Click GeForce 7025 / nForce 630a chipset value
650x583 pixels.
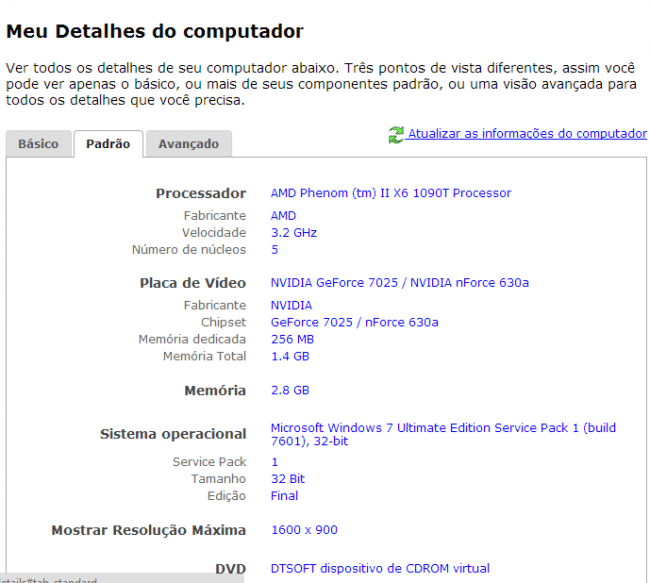pos(354,322)
